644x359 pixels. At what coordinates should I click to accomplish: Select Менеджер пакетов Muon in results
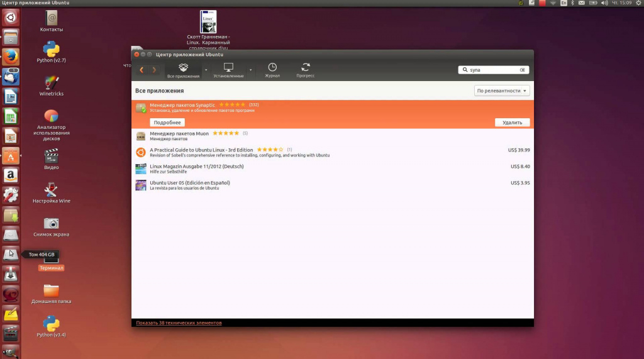tap(333, 136)
